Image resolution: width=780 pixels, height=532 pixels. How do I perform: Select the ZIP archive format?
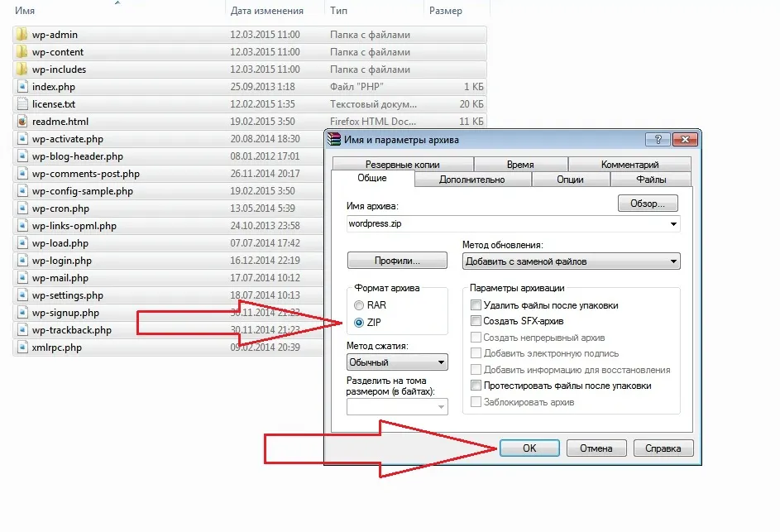pos(359,323)
